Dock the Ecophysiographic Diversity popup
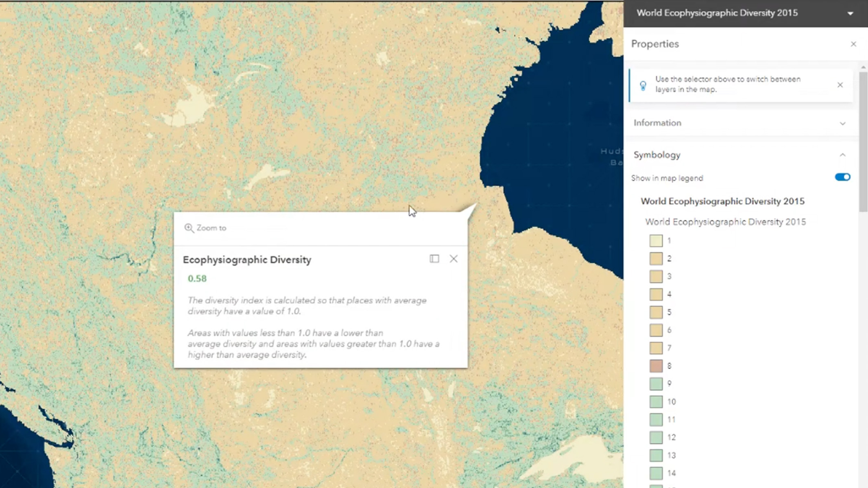Image resolution: width=868 pixels, height=488 pixels. click(x=434, y=259)
